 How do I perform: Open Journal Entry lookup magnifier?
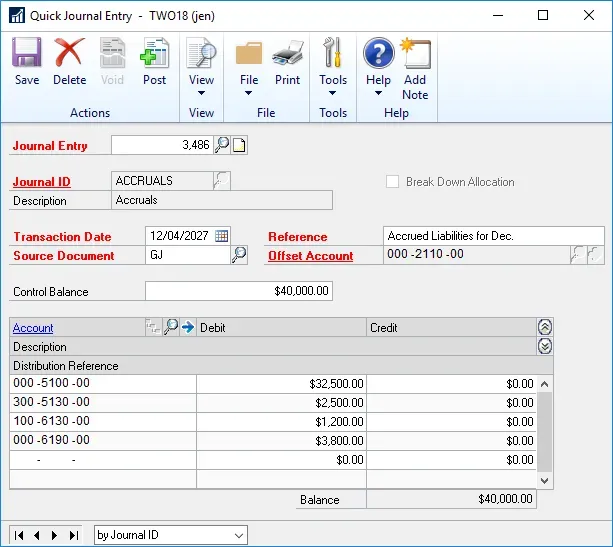[222, 146]
